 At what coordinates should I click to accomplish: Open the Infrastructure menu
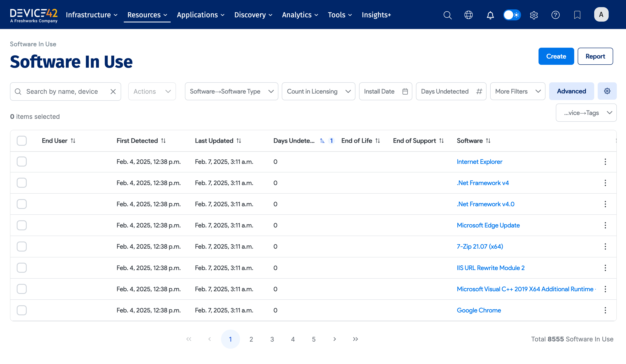92,15
